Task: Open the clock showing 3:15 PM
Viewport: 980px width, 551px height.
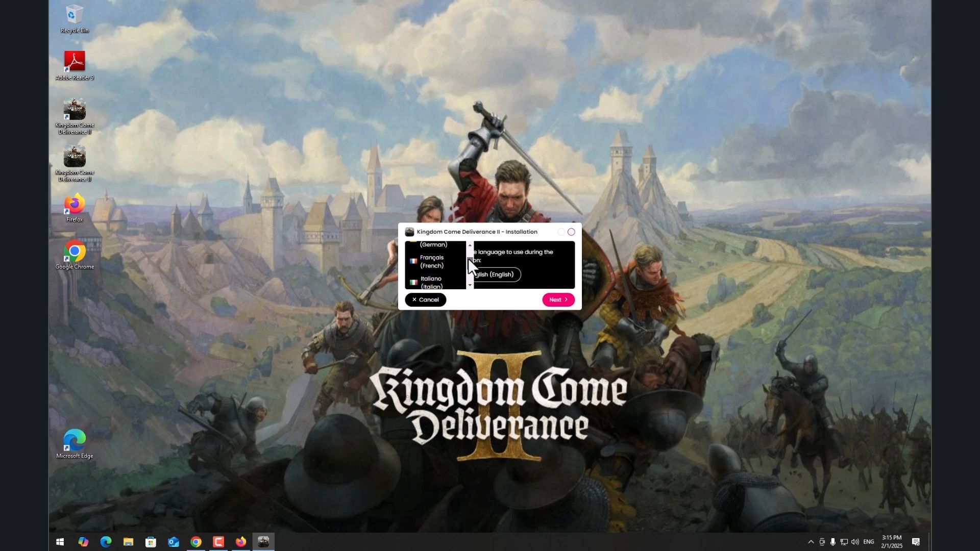Action: pyautogui.click(x=892, y=542)
